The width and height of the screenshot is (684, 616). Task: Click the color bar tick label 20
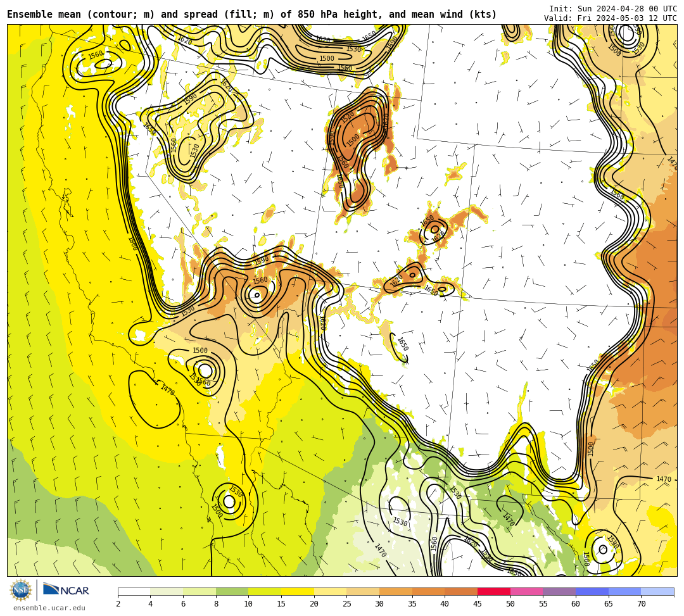pos(314,604)
